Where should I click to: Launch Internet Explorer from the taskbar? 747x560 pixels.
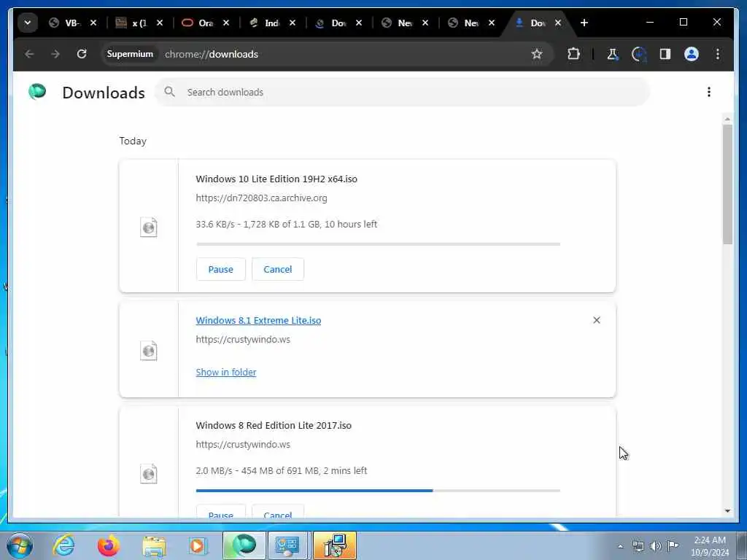[x=64, y=545]
